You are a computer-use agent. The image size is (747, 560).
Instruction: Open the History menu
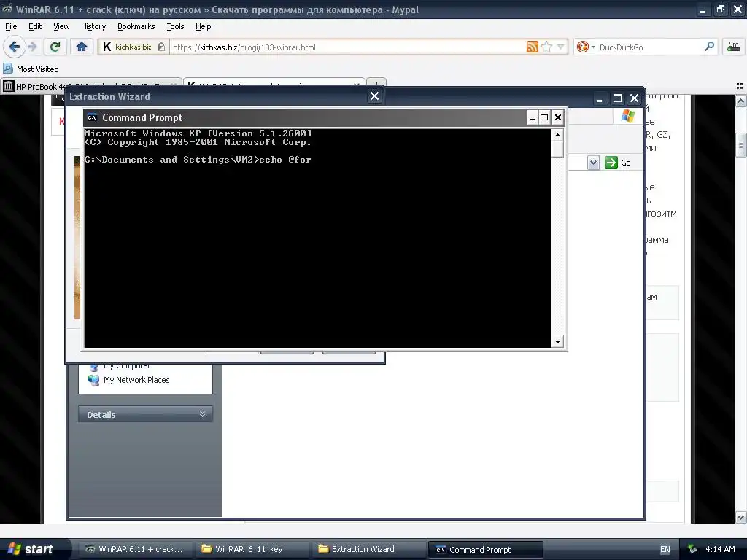93,26
